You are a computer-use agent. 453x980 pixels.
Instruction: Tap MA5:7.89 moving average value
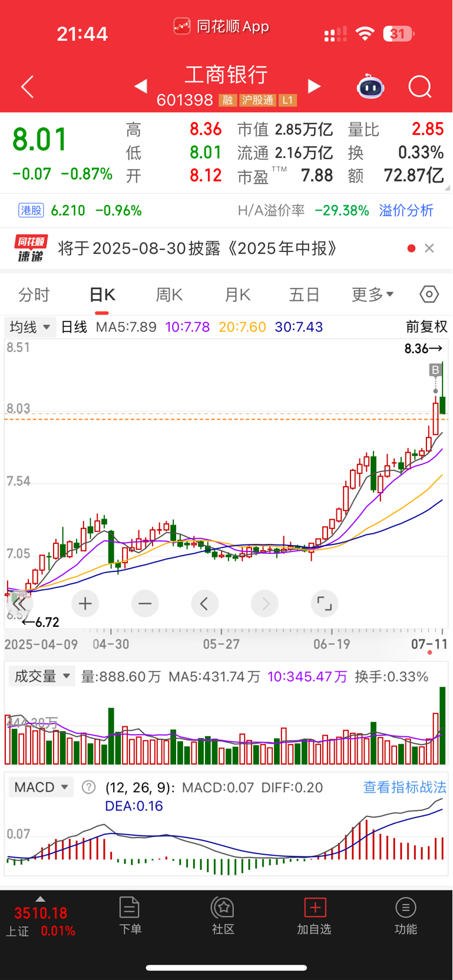pos(126,327)
